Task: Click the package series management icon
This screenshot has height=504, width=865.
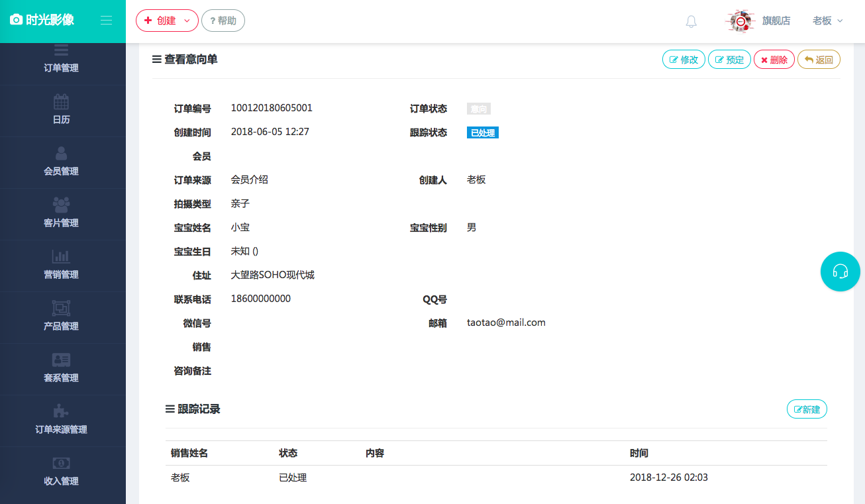Action: click(x=61, y=360)
